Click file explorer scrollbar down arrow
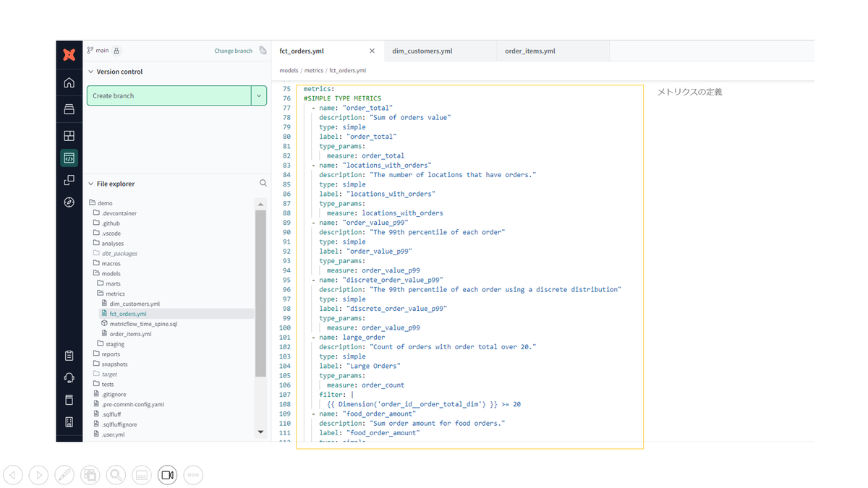 (260, 432)
